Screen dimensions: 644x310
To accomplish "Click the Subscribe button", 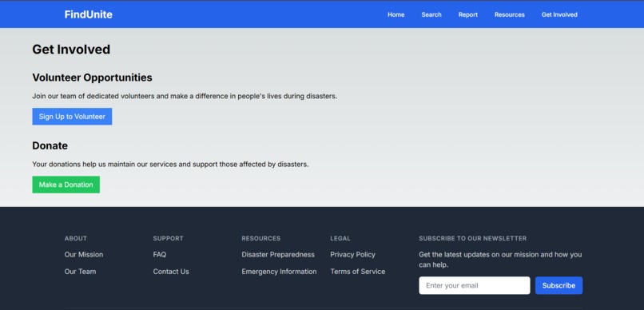I will tap(559, 285).
